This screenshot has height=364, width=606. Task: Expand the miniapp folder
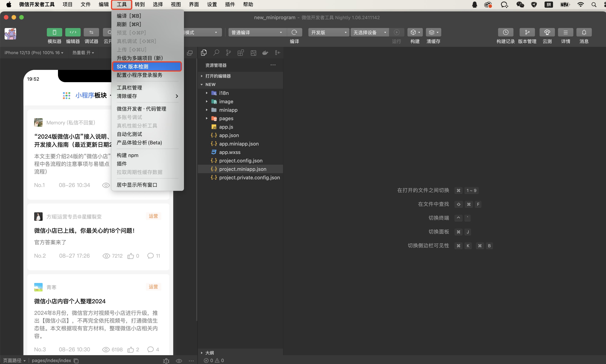[x=240, y=110]
